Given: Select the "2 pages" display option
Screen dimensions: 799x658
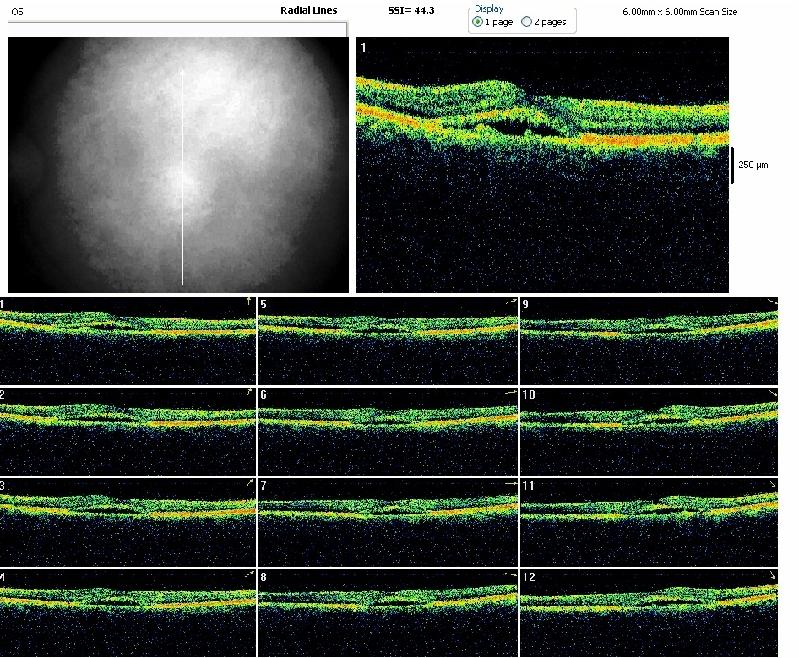Looking at the screenshot, I should [x=526, y=21].
